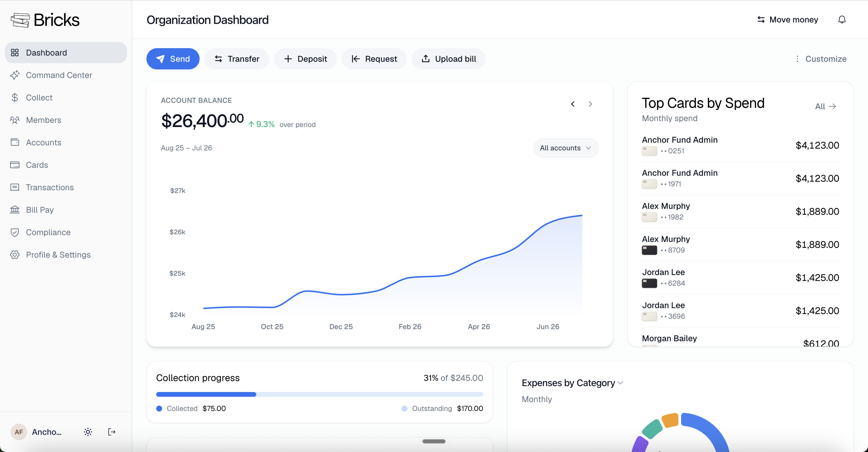Click the 9.3% growth indicator
Viewport: 868px width, 452px height.
262,124
